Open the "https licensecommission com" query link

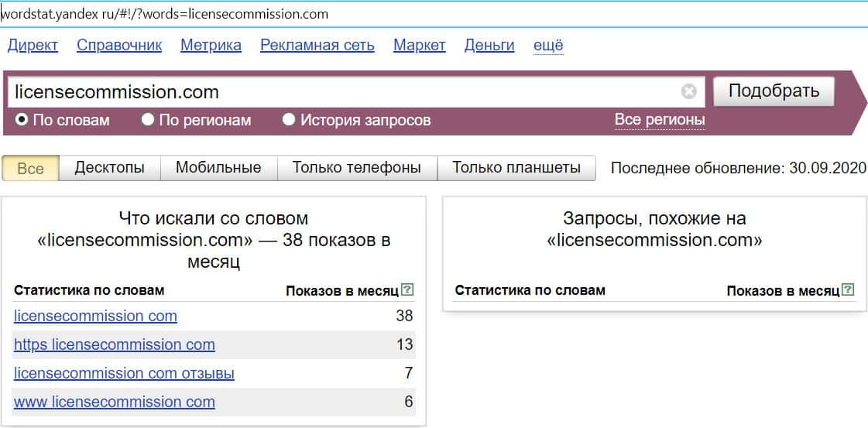coord(115,344)
